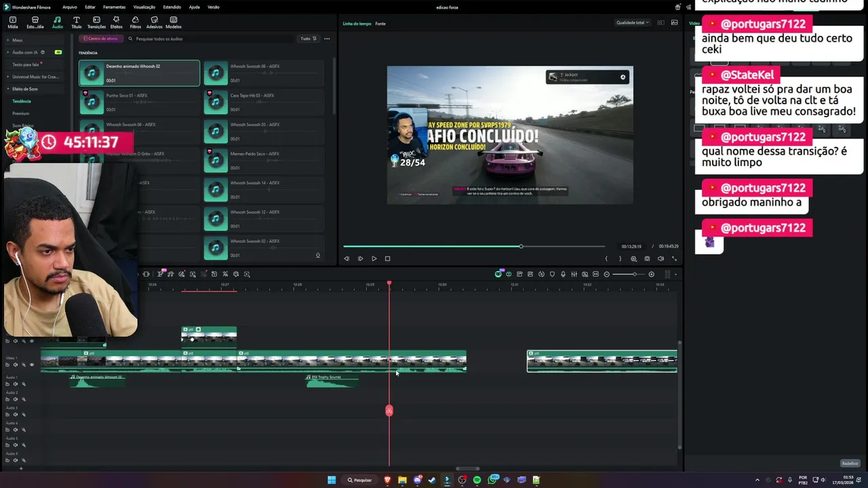Open the Arquivo menu
868x488 pixels.
(69, 7)
